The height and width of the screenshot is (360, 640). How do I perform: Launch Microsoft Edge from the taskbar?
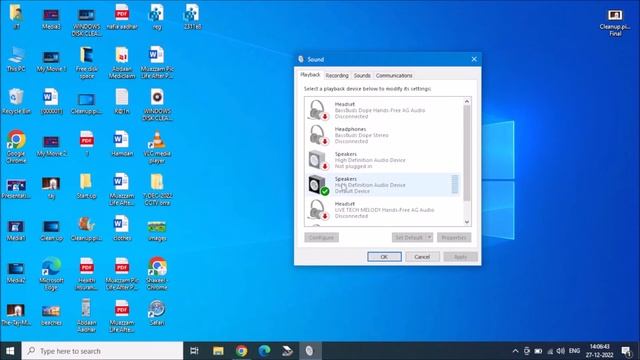coord(264,351)
